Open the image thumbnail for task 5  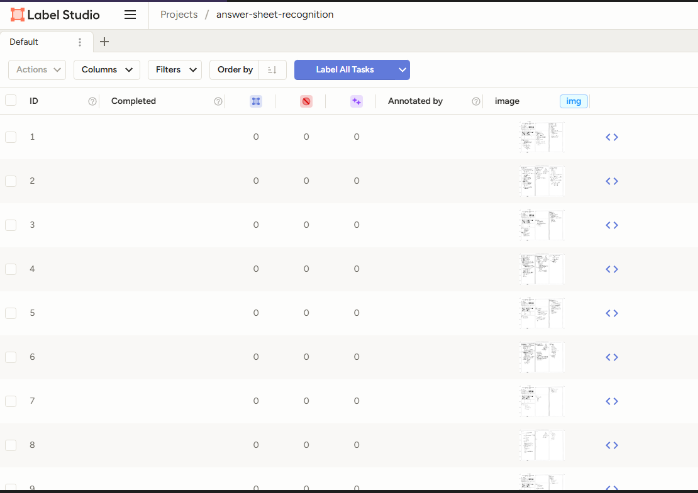pyautogui.click(x=542, y=313)
